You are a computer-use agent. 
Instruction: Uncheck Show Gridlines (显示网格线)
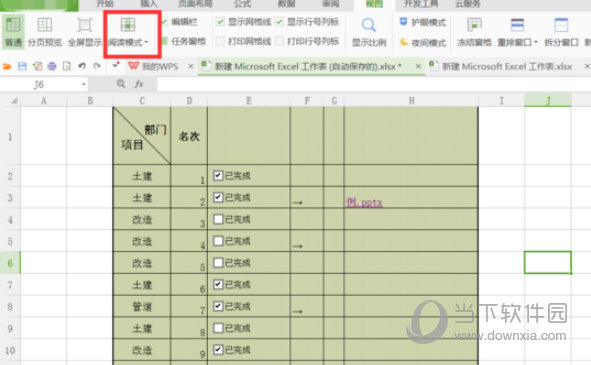pyautogui.click(x=220, y=22)
